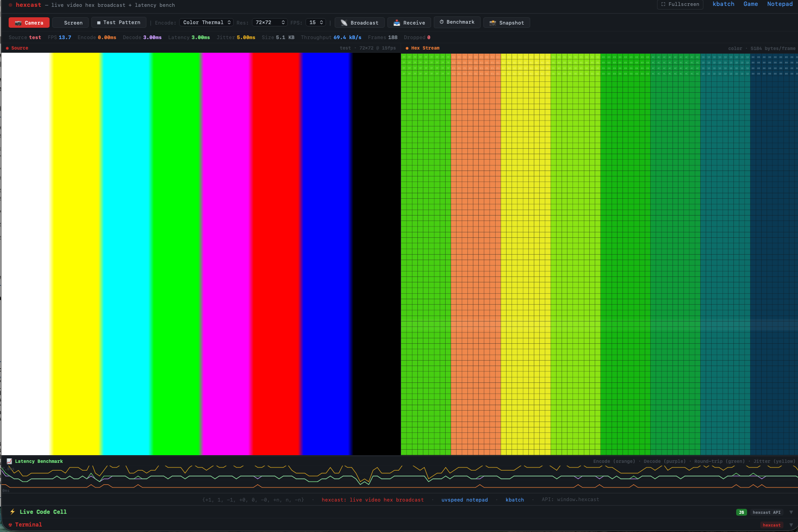Open the FPS selector dropdown
Image resolution: width=798 pixels, height=532 pixels.
pos(316,22)
